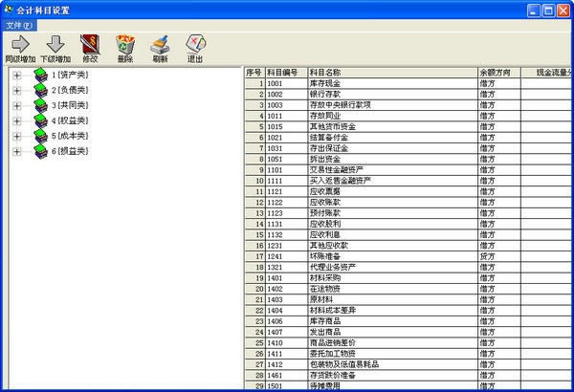The height and width of the screenshot is (392, 574).
Task: Expand the 2 [负债类] tree node
Action: pos(17,90)
